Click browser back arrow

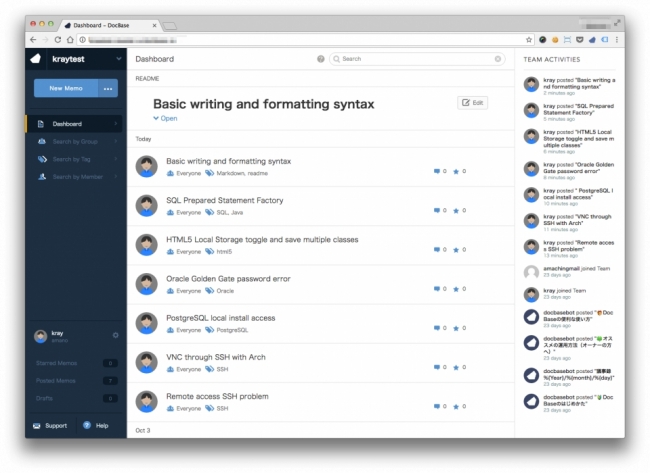(33, 40)
